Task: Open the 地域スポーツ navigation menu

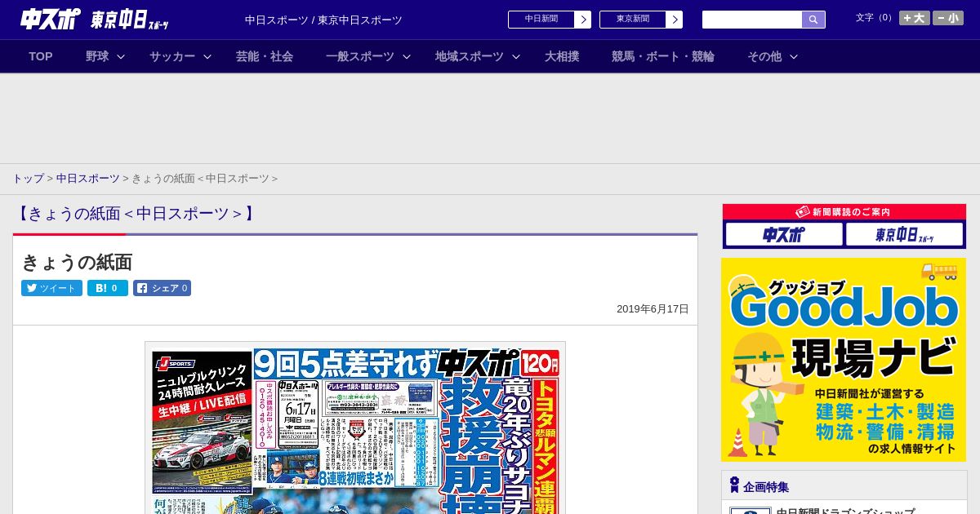Action: point(470,56)
